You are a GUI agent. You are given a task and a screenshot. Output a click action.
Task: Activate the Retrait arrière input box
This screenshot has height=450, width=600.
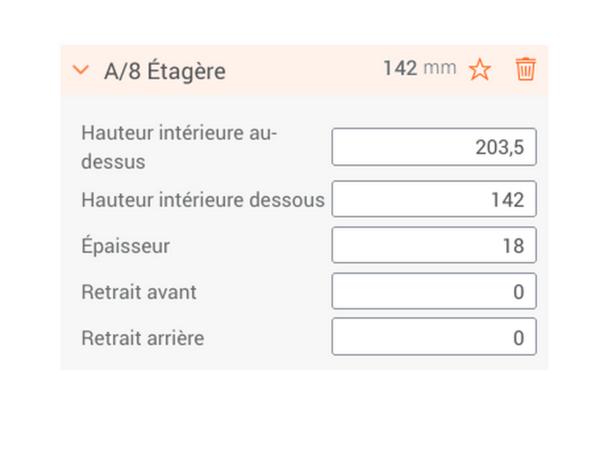(433, 337)
